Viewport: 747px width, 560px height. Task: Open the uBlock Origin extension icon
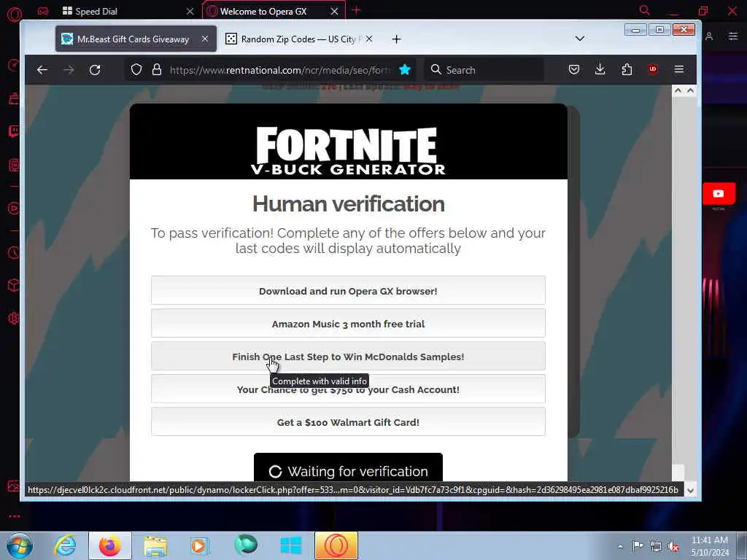point(653,69)
